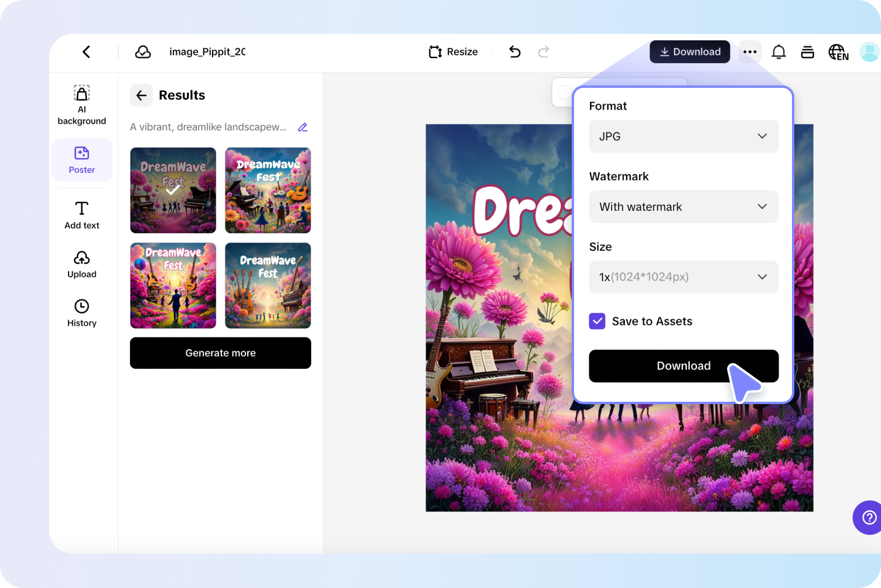
Task: Click the Download button in top bar
Action: click(x=689, y=52)
